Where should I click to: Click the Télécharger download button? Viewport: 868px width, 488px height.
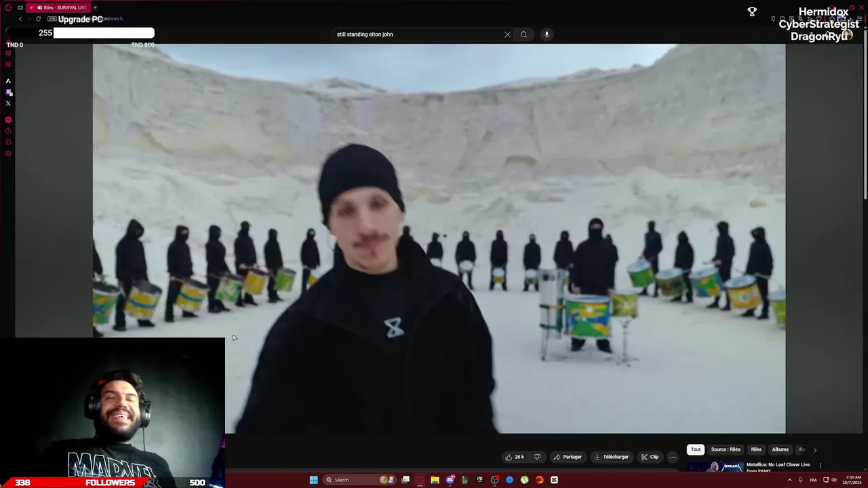[612, 457]
